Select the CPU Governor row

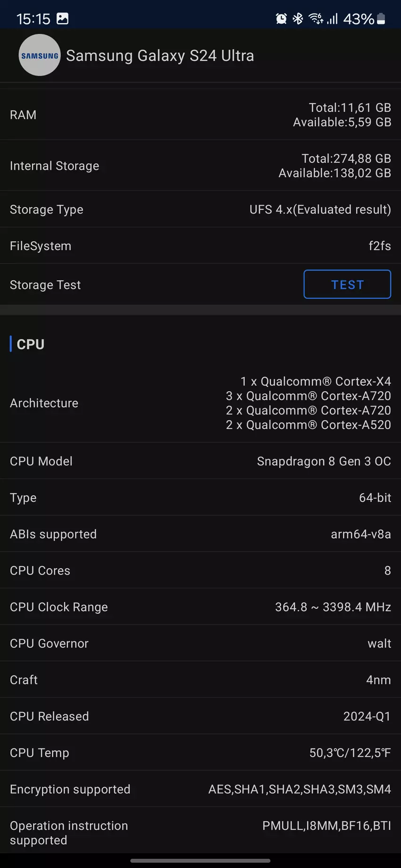pyautogui.click(x=200, y=643)
